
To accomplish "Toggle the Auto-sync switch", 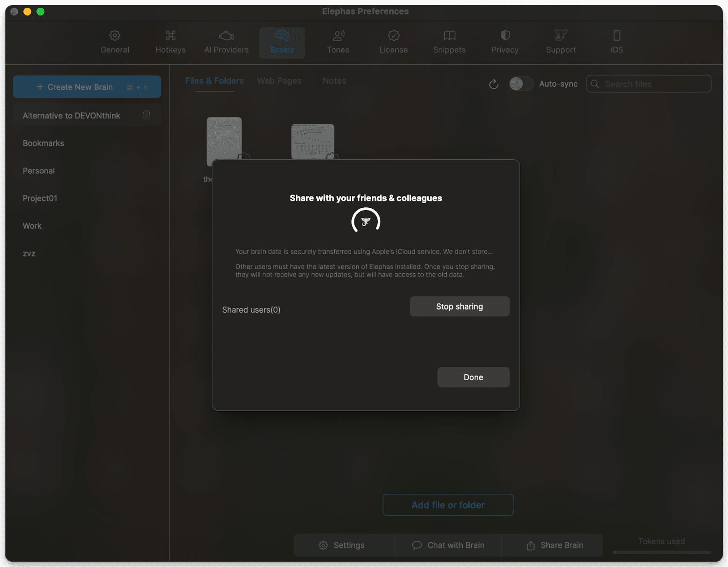I will pyautogui.click(x=521, y=84).
